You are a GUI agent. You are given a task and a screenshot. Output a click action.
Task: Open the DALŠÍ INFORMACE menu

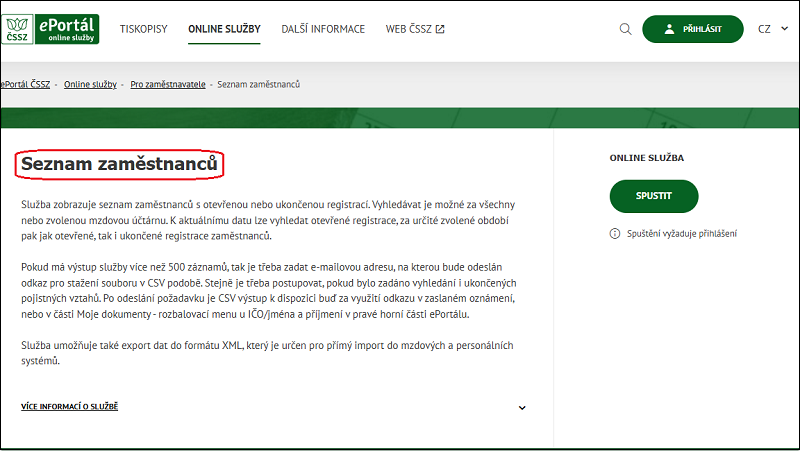[x=323, y=29]
